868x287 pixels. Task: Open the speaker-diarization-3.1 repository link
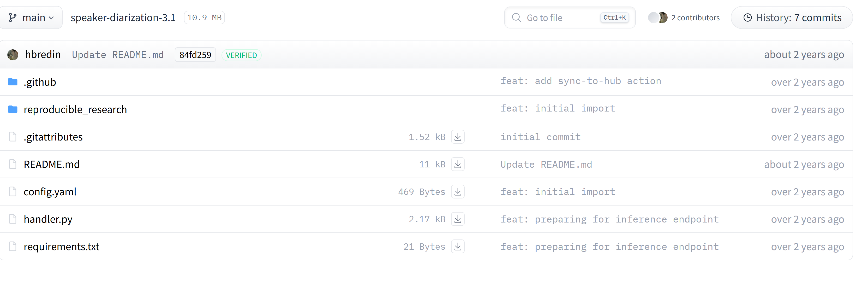click(123, 17)
